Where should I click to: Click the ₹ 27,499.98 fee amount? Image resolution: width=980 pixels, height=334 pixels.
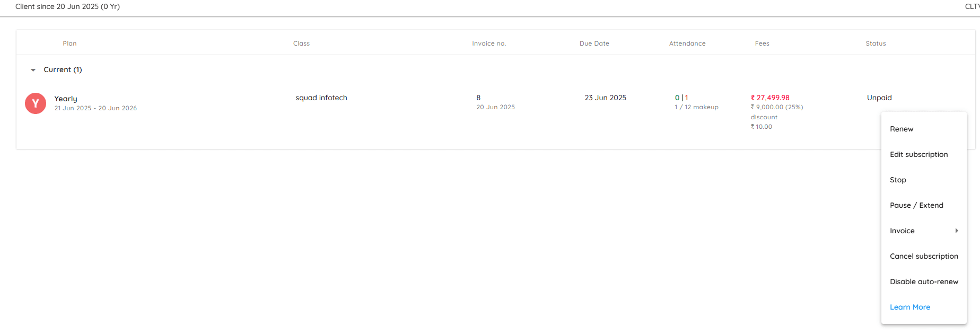click(770, 98)
